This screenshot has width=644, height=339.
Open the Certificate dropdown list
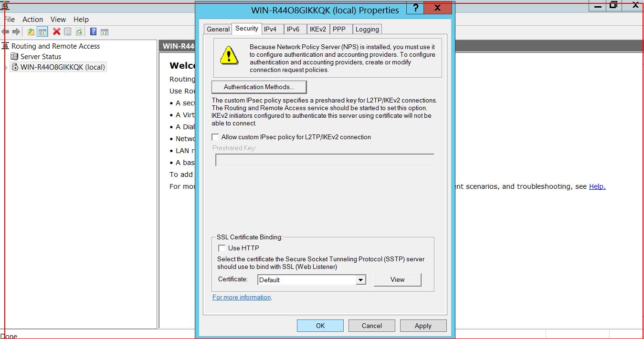pos(361,280)
